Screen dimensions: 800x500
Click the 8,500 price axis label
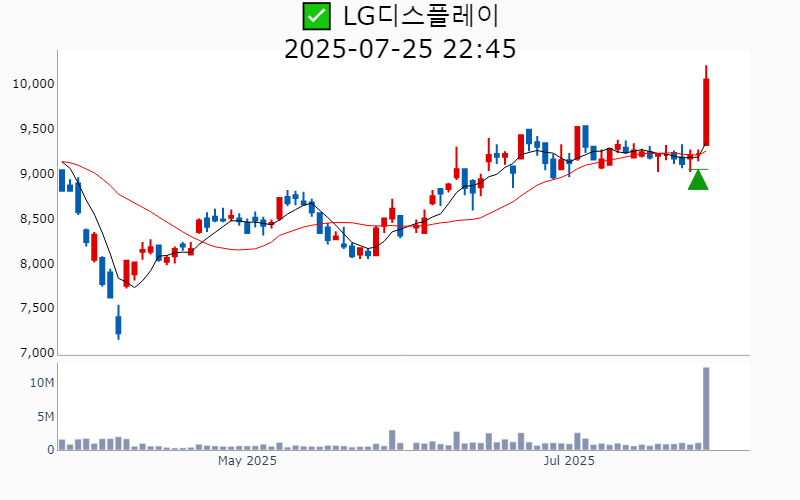tap(37, 219)
